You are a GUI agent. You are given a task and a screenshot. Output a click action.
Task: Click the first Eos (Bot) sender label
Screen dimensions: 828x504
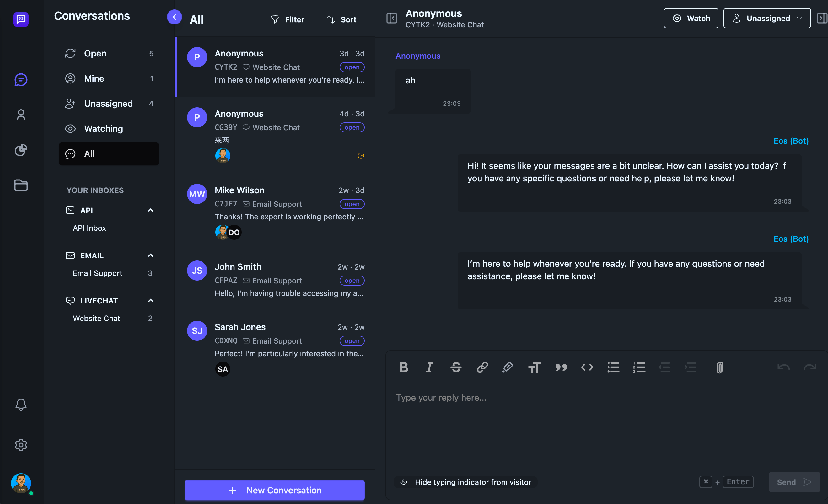791,141
